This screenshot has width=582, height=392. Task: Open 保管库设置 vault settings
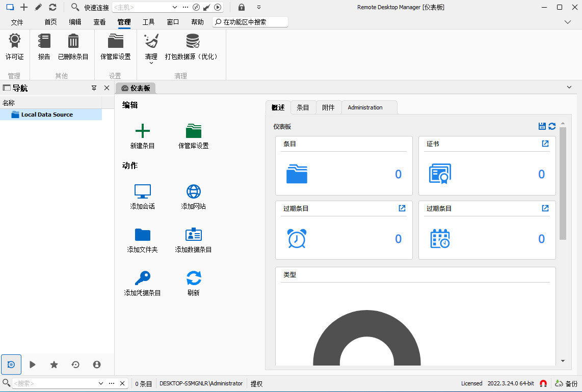click(194, 135)
